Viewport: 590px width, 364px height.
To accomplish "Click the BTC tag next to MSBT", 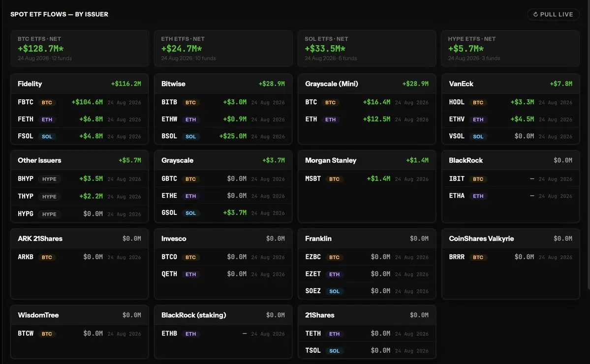I will (334, 179).
